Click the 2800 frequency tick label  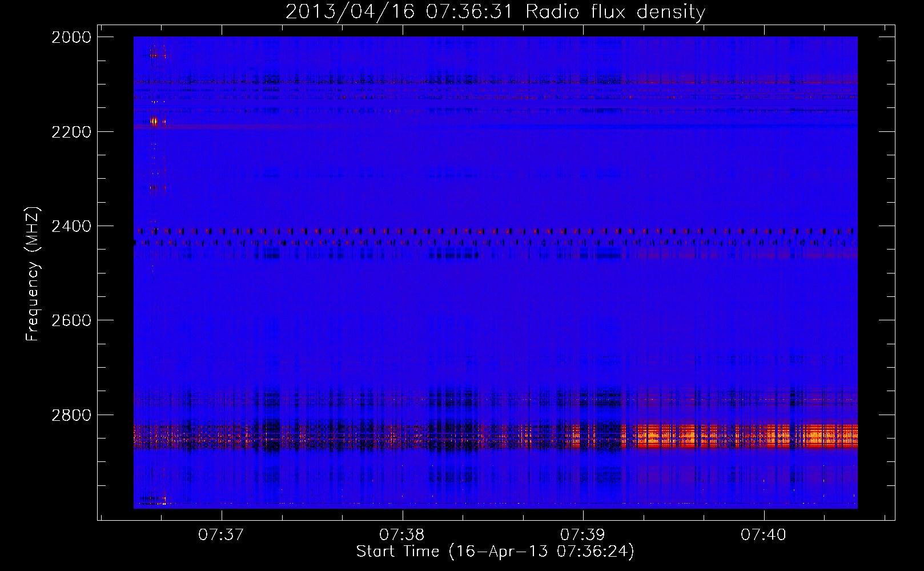pyautogui.click(x=71, y=415)
